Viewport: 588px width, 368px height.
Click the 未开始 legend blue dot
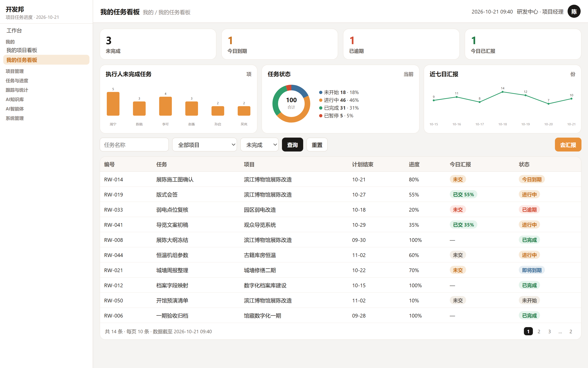click(321, 92)
